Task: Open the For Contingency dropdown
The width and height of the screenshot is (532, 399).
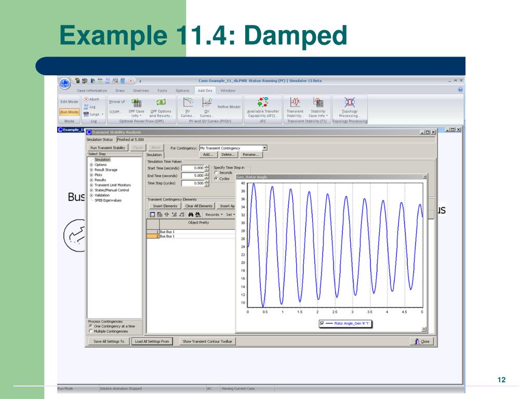Action: (x=264, y=148)
